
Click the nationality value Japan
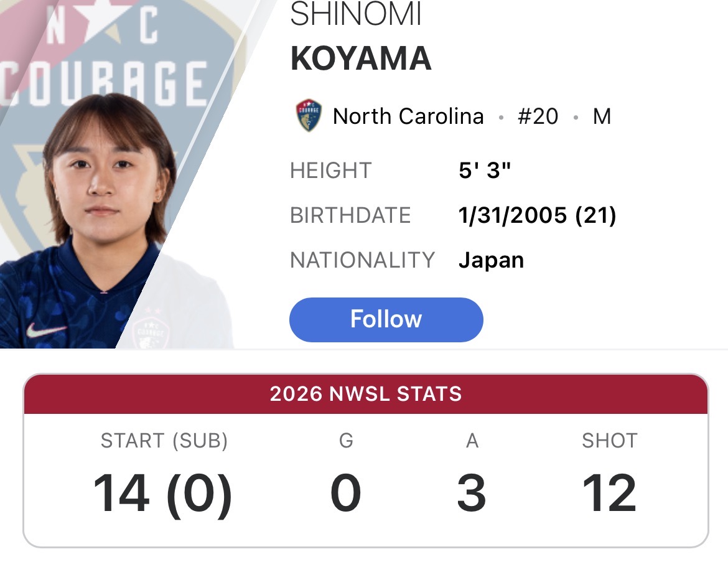pos(491,260)
